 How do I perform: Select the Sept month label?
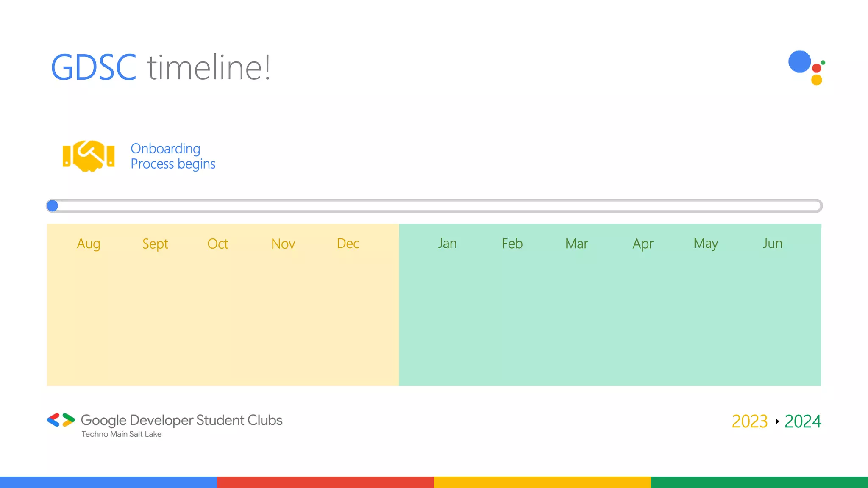coord(155,244)
